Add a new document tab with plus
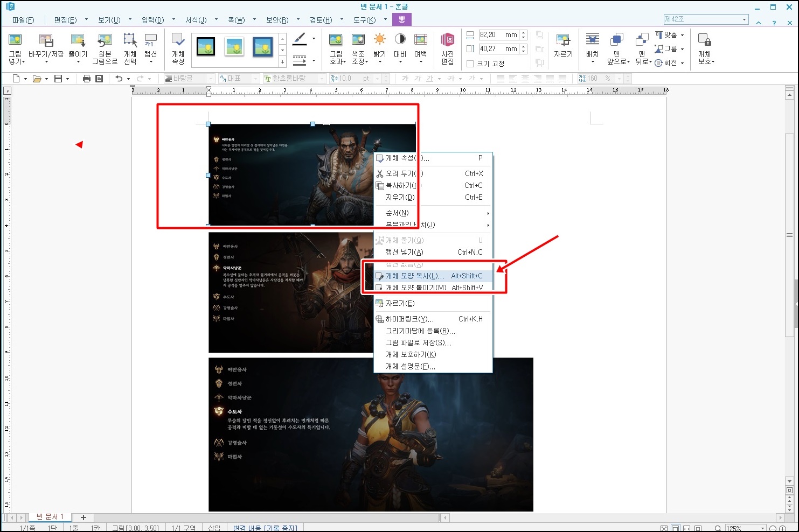The width and height of the screenshot is (799, 532). tap(84, 517)
